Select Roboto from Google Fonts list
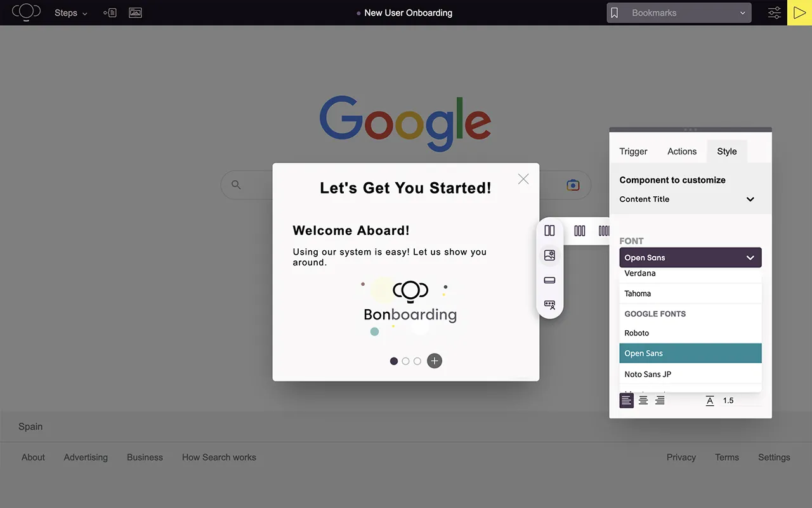The image size is (812, 508). coord(636,333)
